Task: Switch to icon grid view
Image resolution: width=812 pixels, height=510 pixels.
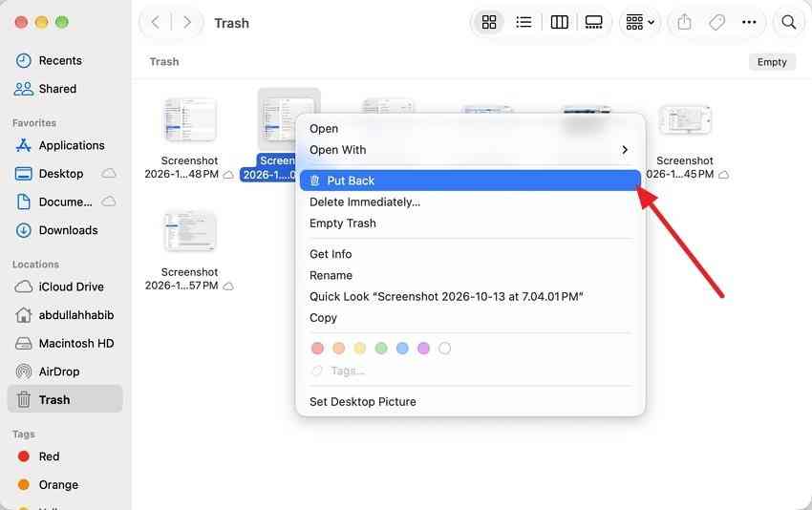Action: [x=489, y=22]
